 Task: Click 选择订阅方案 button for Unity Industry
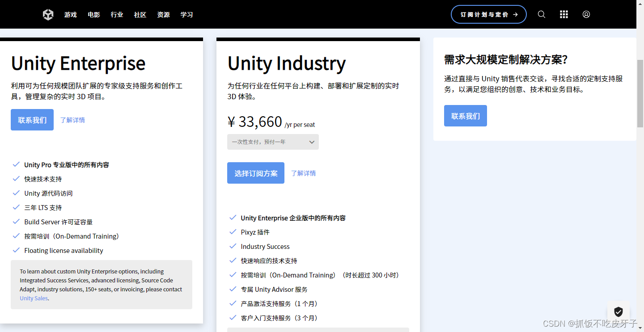coord(256,173)
